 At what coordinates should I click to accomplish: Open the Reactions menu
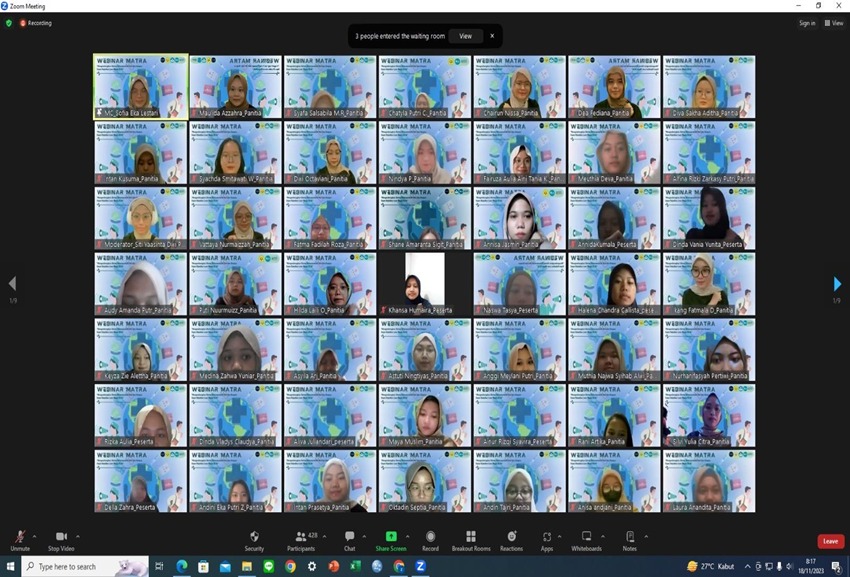511,539
